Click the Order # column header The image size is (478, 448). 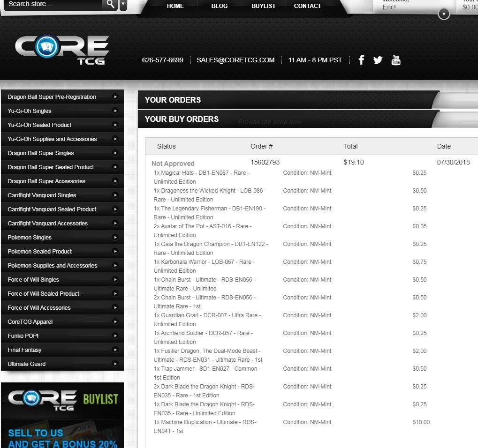pos(262,146)
